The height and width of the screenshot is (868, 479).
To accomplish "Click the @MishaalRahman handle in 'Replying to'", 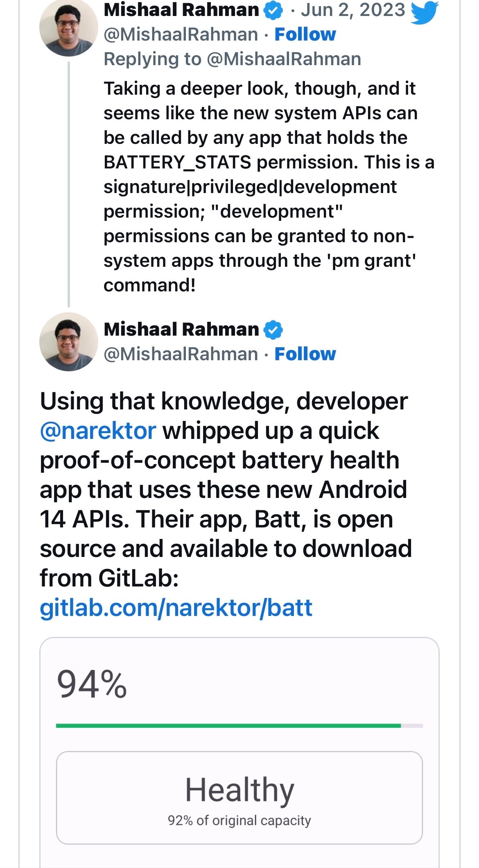I will [x=284, y=59].
